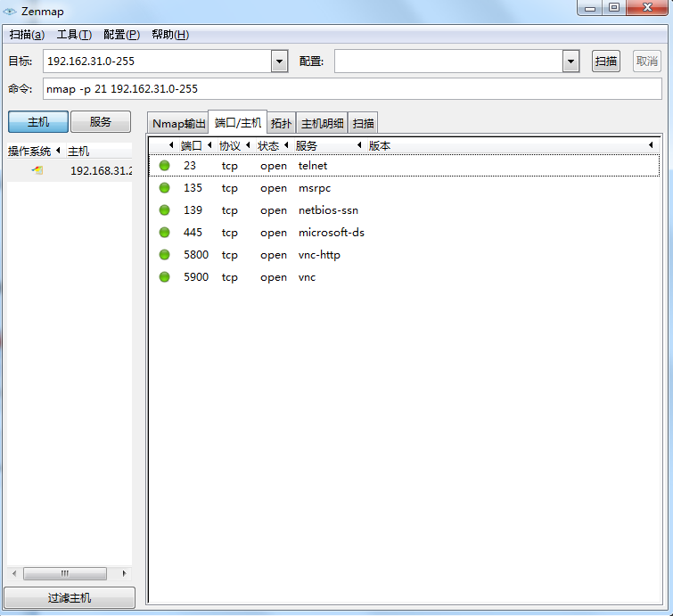This screenshot has height=616, width=673.
Task: Switch to the 主机明细 tab
Action: tap(322, 124)
